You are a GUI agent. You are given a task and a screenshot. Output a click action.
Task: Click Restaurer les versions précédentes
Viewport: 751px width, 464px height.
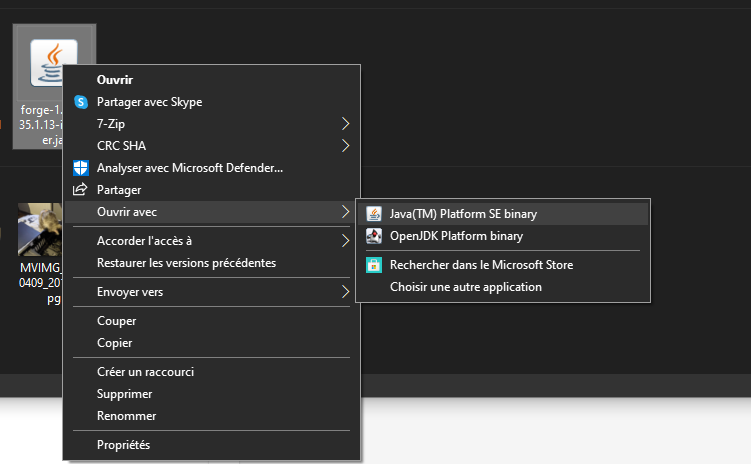[x=186, y=263]
